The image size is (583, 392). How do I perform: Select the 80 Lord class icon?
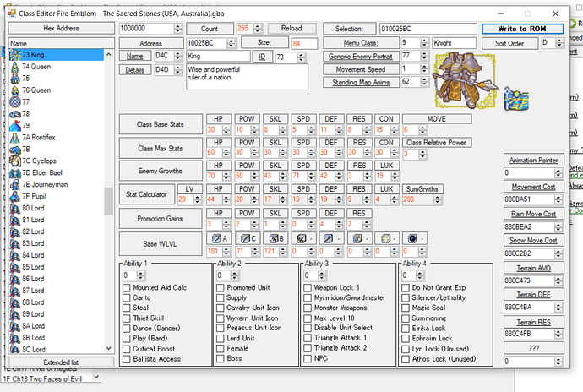coord(15,208)
